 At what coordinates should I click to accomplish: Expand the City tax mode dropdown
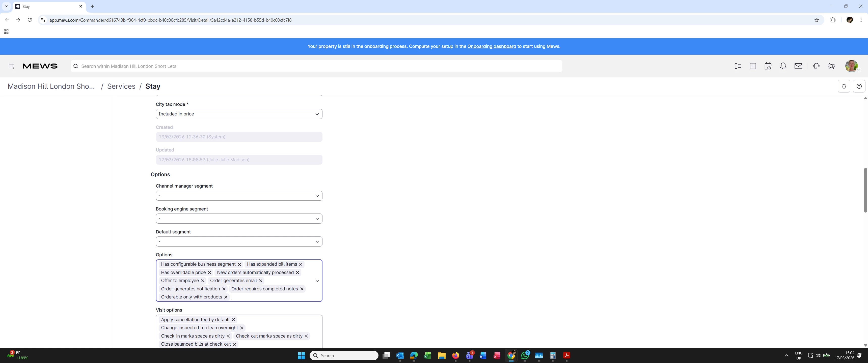[x=239, y=114]
